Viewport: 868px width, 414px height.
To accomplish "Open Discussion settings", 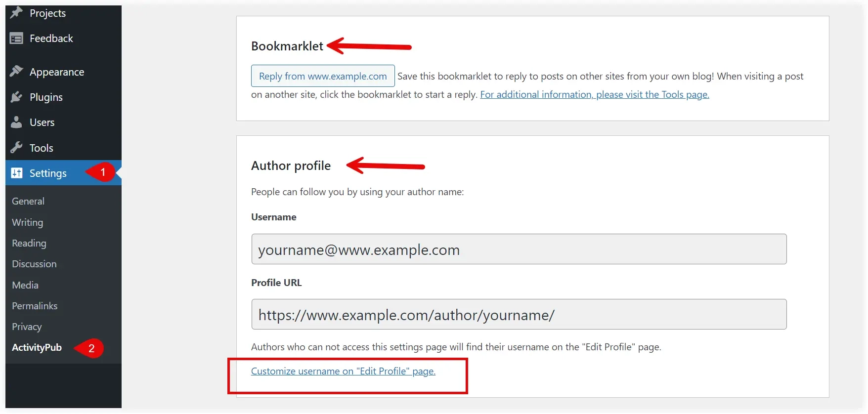I will coord(34,264).
